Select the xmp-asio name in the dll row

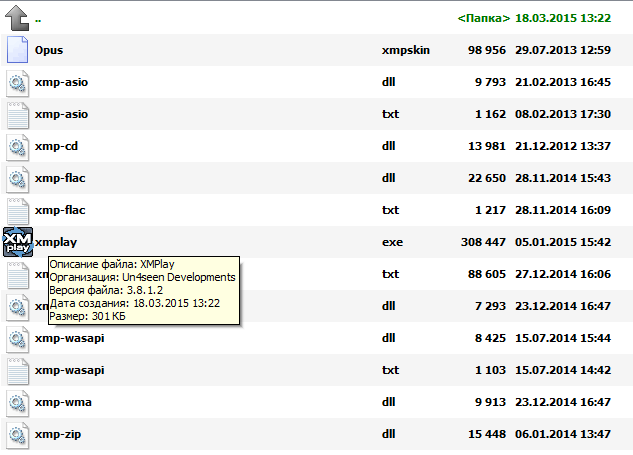coord(61,82)
